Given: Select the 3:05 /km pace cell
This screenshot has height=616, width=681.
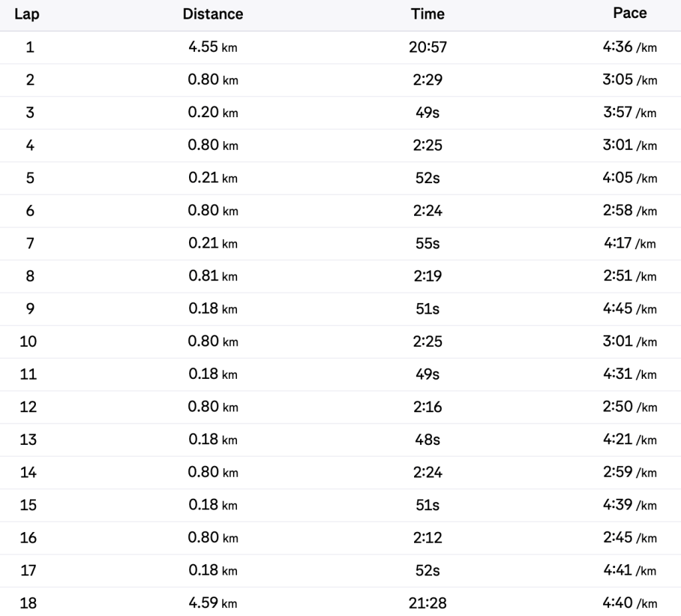Looking at the screenshot, I should pos(629,80).
